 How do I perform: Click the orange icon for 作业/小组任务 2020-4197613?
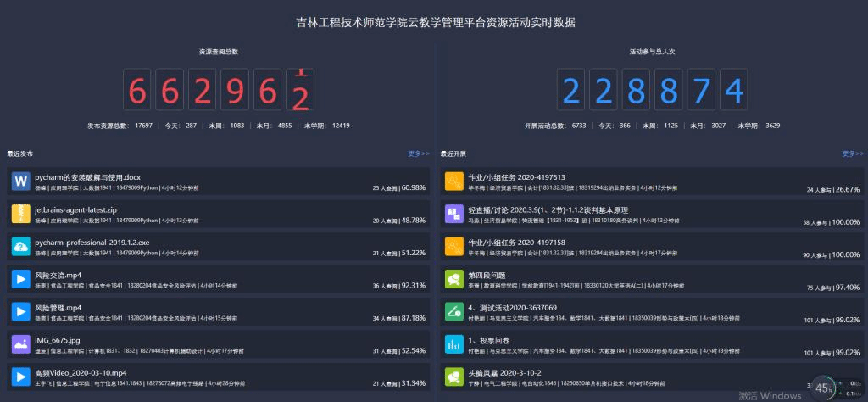coord(454,181)
